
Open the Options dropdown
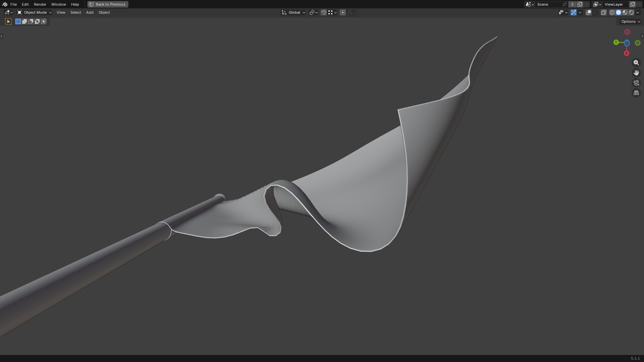tap(631, 21)
